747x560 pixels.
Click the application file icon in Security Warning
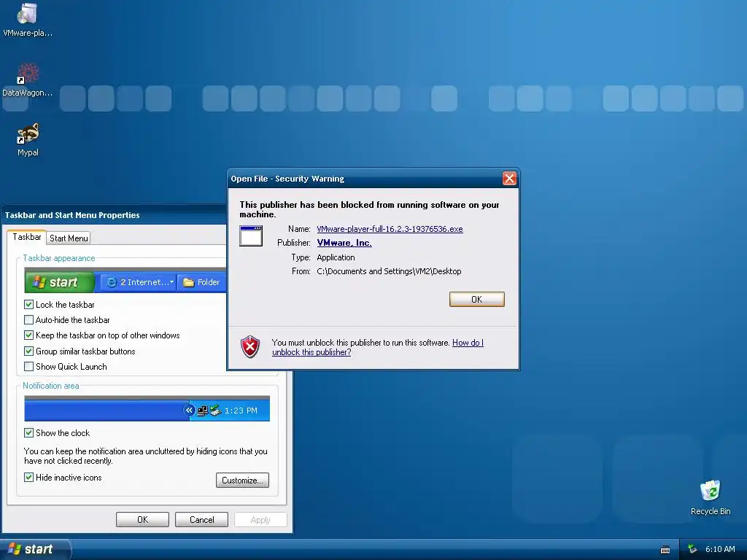coord(251,236)
